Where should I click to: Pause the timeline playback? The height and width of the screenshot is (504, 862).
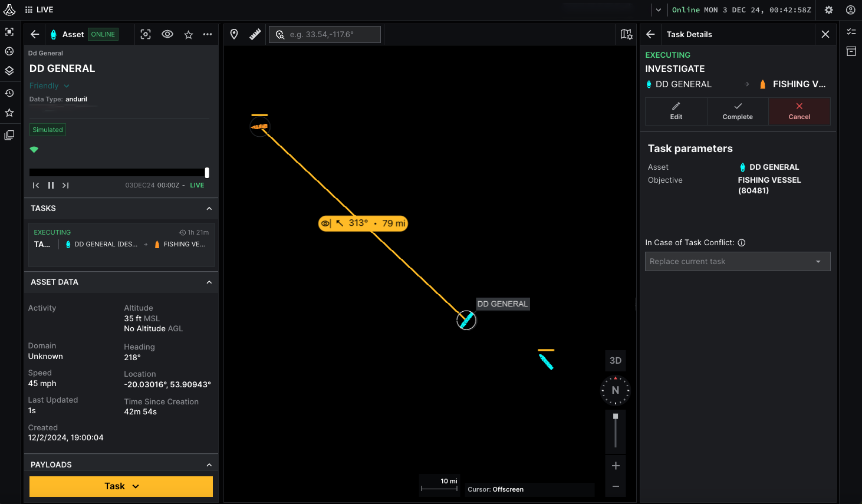51,185
